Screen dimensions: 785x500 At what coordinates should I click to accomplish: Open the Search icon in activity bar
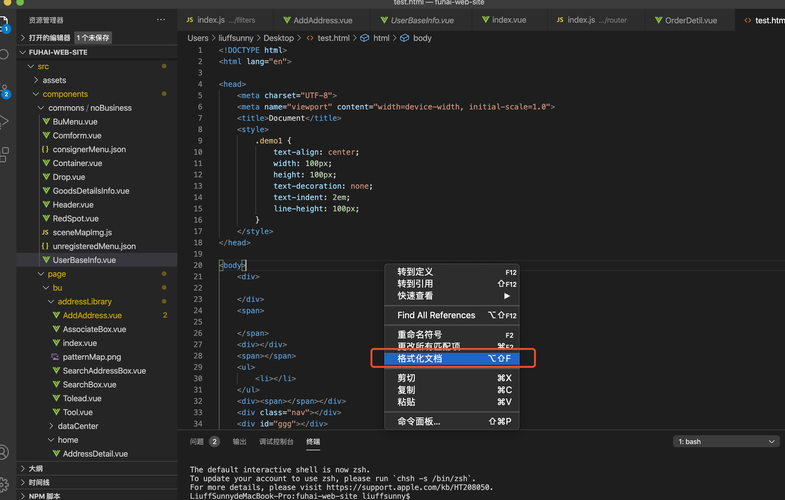[4, 54]
